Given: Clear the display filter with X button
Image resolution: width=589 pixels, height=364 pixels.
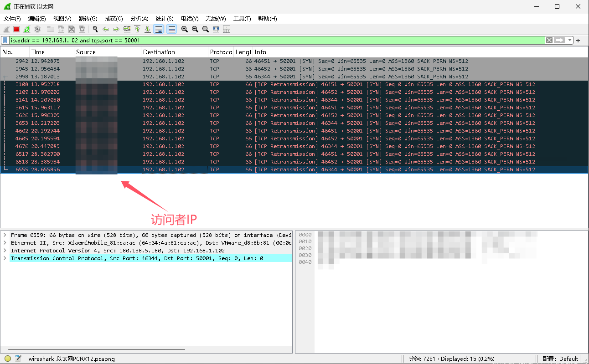Looking at the screenshot, I should coord(549,40).
